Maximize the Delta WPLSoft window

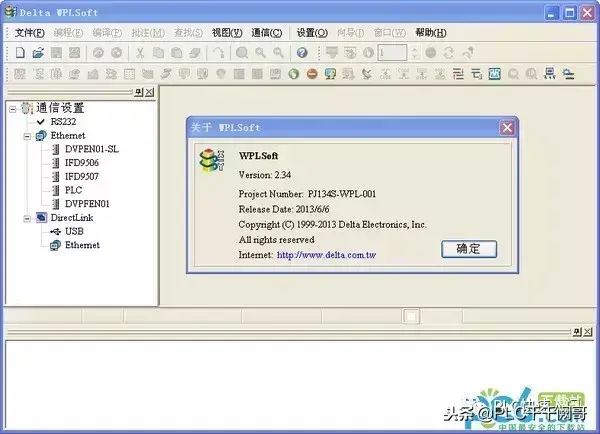(x=569, y=13)
